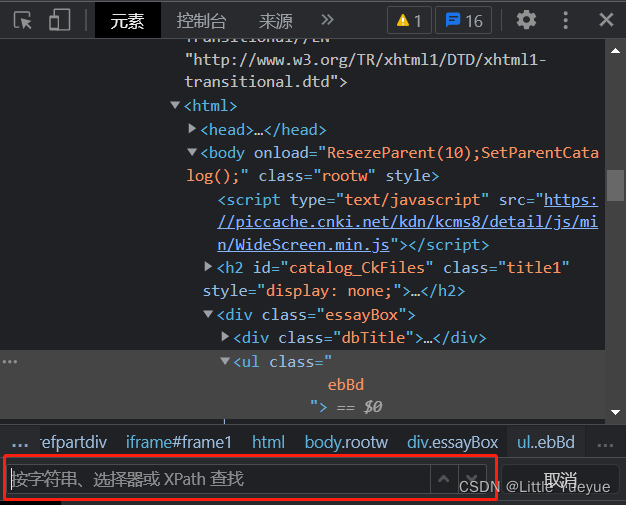The height and width of the screenshot is (505, 626).
Task: Select div.essayBox breadcrumb
Action: tap(452, 442)
